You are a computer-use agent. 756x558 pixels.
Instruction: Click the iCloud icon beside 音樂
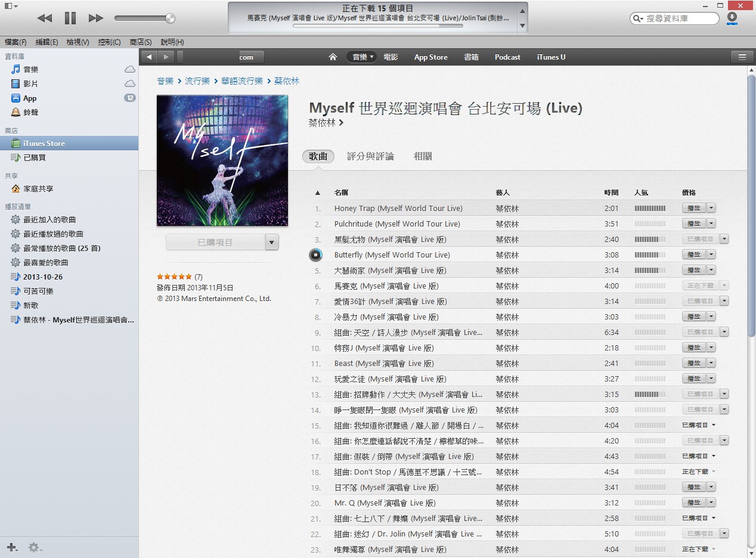(129, 70)
